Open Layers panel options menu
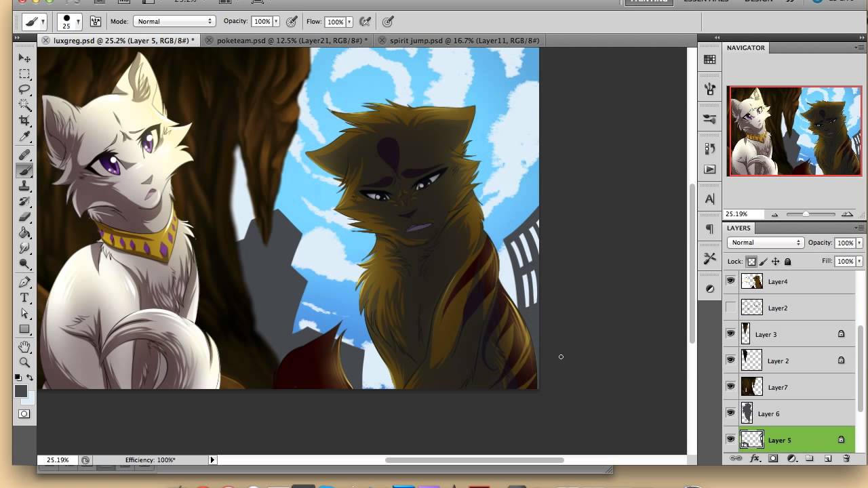868x488 pixels. coord(859,228)
